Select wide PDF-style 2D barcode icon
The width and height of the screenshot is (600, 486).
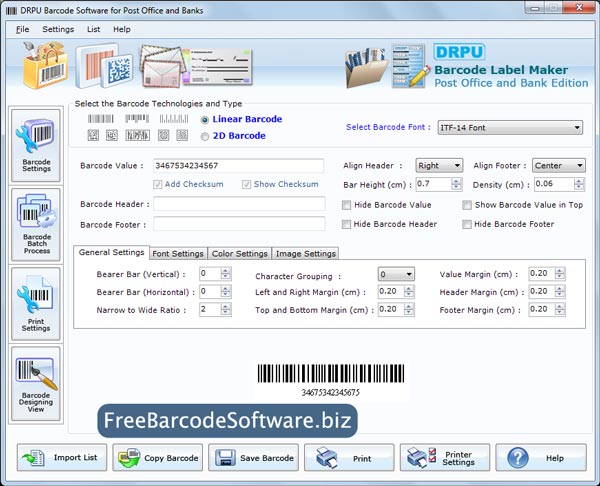click(137, 135)
